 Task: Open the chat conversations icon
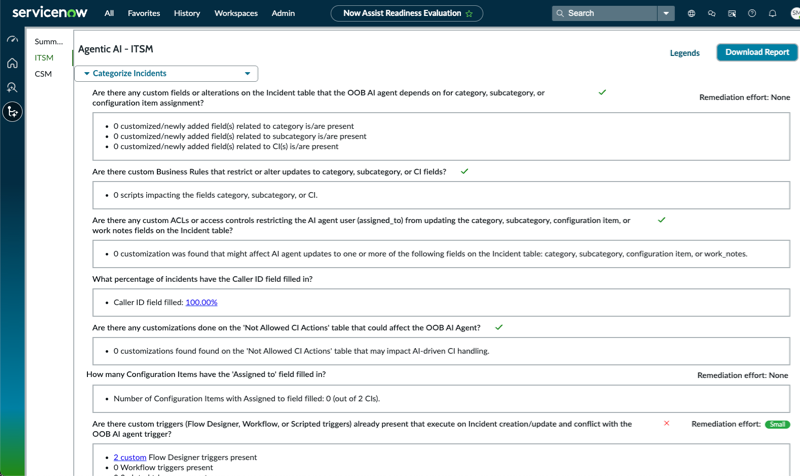click(712, 13)
